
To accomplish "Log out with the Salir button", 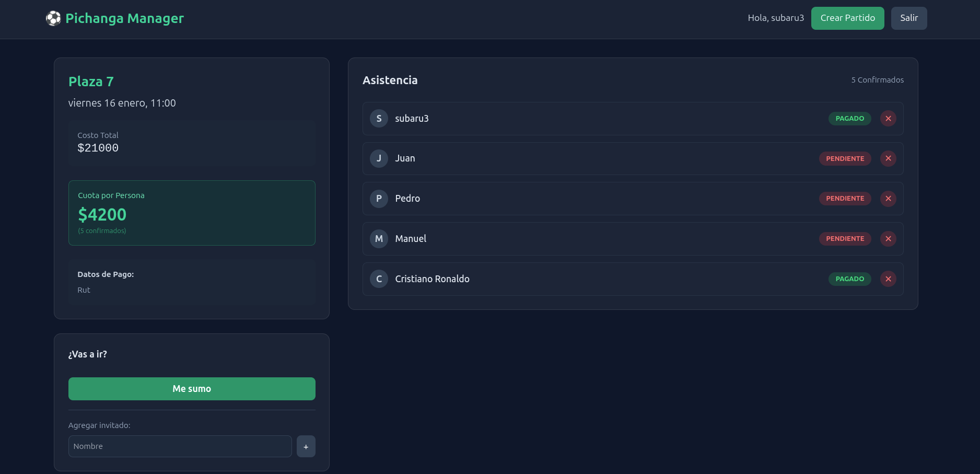I will pyautogui.click(x=908, y=18).
